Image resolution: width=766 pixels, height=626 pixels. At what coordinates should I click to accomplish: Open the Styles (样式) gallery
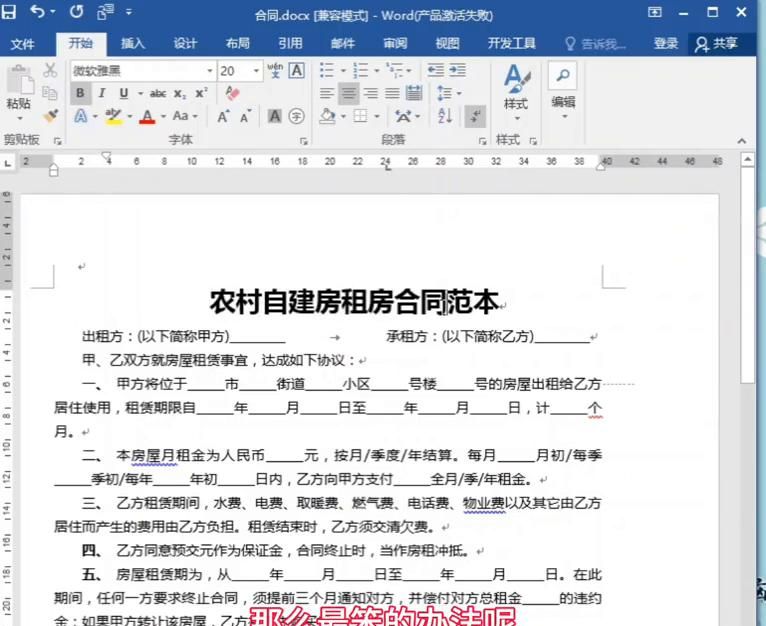(x=516, y=93)
